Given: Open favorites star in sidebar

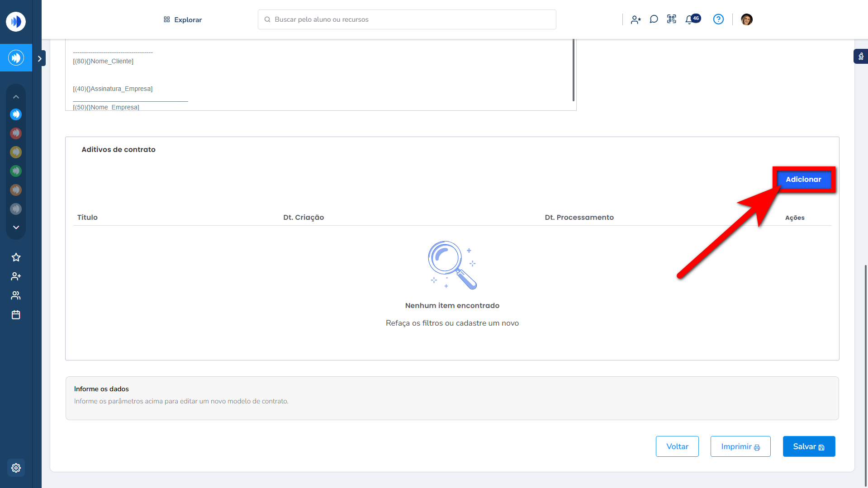Looking at the screenshot, I should click(16, 257).
